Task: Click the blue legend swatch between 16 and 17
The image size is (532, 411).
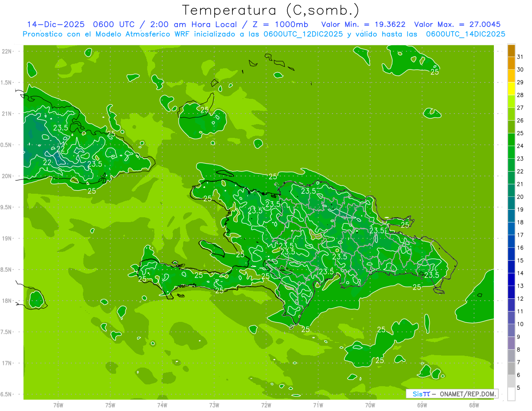Action: pos(511,242)
